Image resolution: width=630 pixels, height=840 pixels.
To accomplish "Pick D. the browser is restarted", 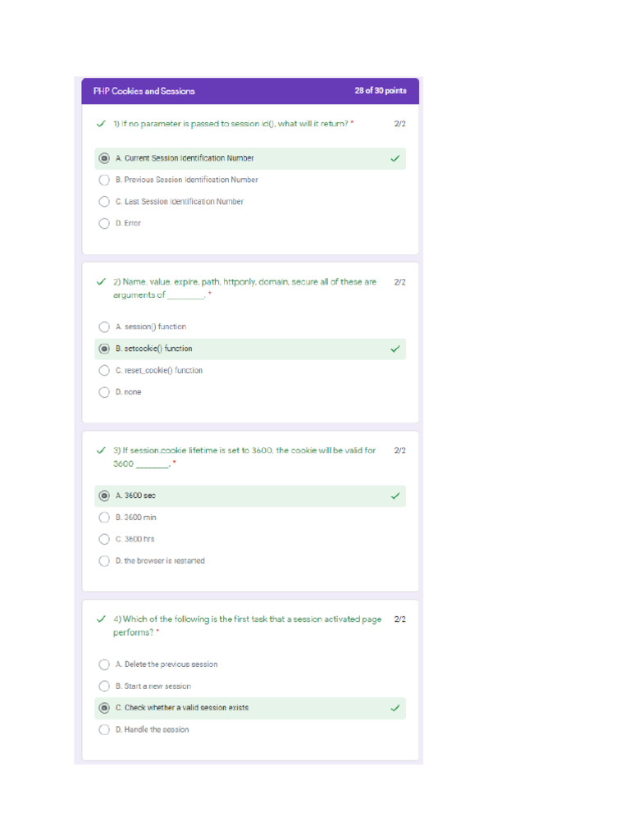I will tap(104, 561).
